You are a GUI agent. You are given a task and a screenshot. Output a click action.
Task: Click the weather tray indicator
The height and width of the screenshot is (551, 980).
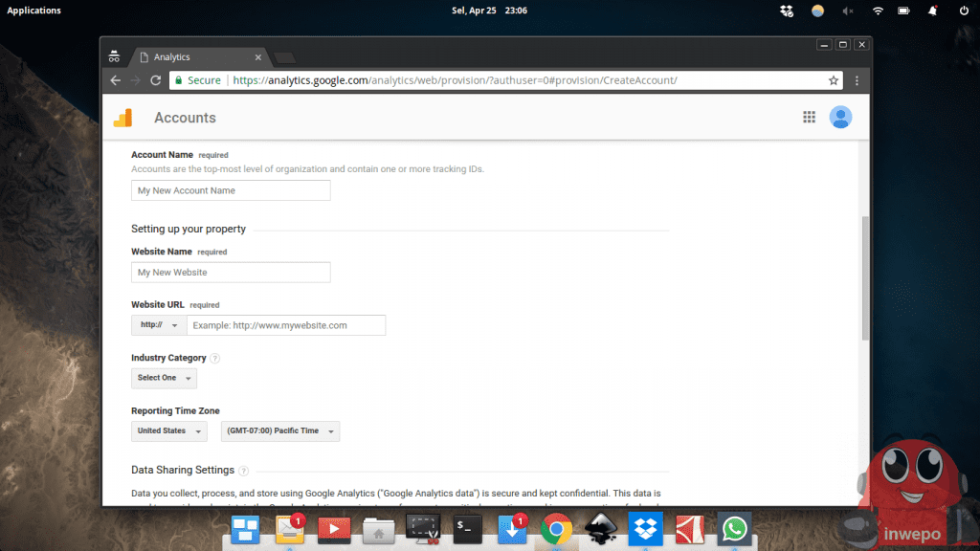coord(817,11)
